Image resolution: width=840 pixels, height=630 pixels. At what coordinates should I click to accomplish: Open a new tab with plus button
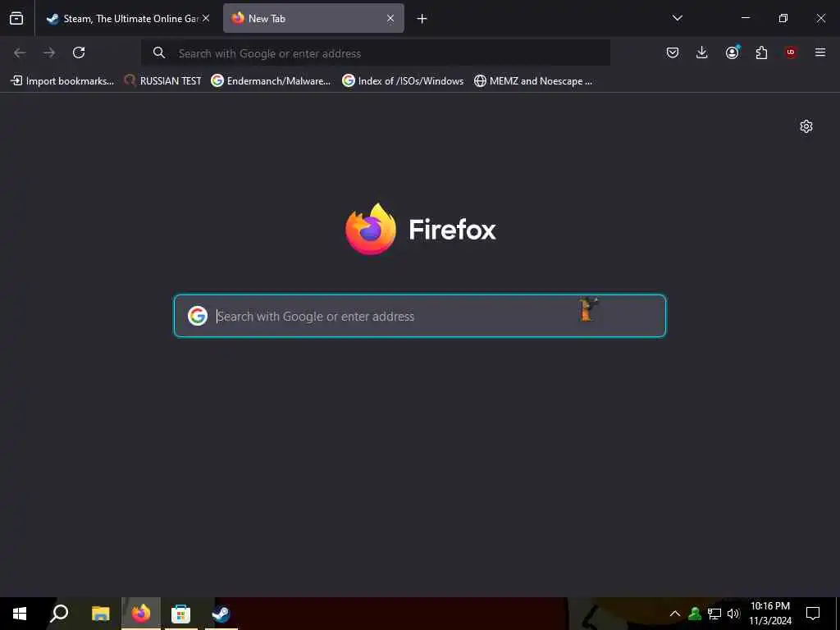click(422, 19)
